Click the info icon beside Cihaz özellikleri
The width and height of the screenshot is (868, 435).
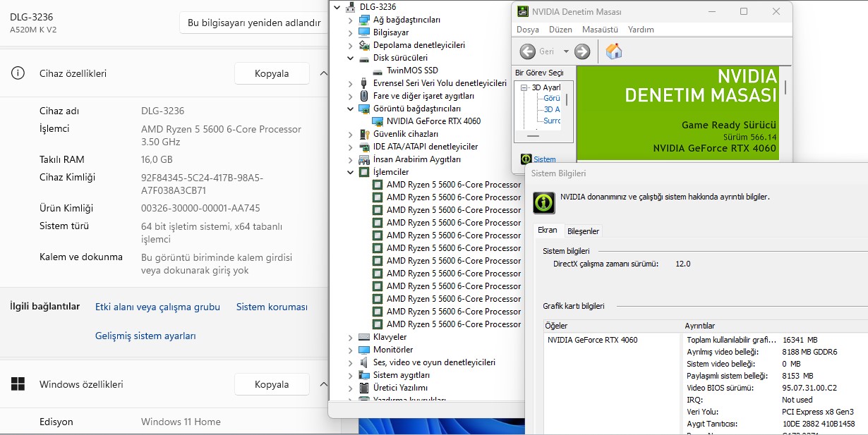coord(18,73)
